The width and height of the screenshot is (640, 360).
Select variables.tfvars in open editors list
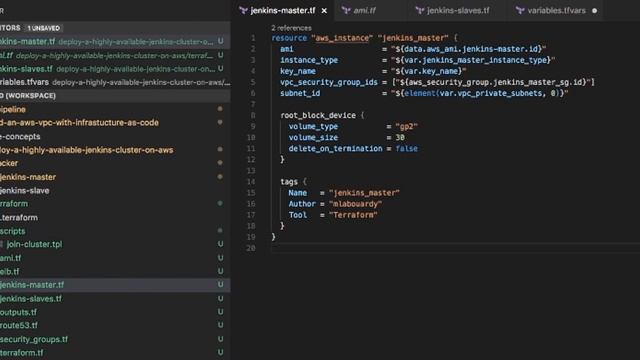[115, 82]
